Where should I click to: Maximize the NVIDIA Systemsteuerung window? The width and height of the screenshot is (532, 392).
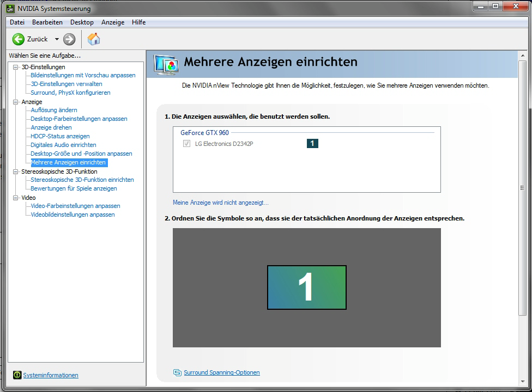click(495, 7)
